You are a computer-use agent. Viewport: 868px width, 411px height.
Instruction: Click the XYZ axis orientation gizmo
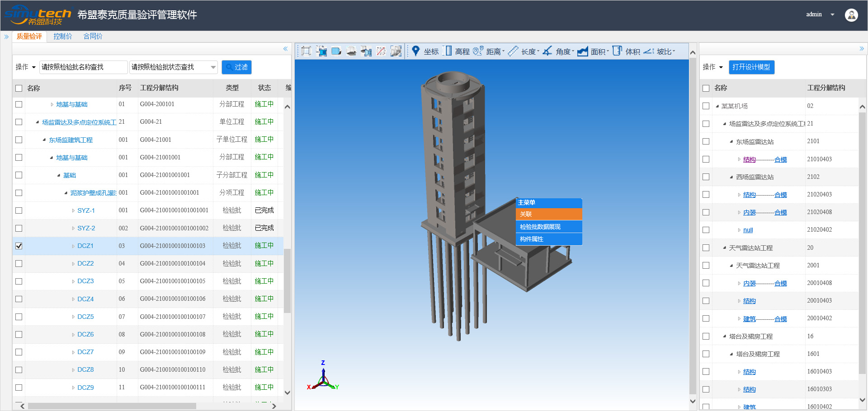coord(323,376)
